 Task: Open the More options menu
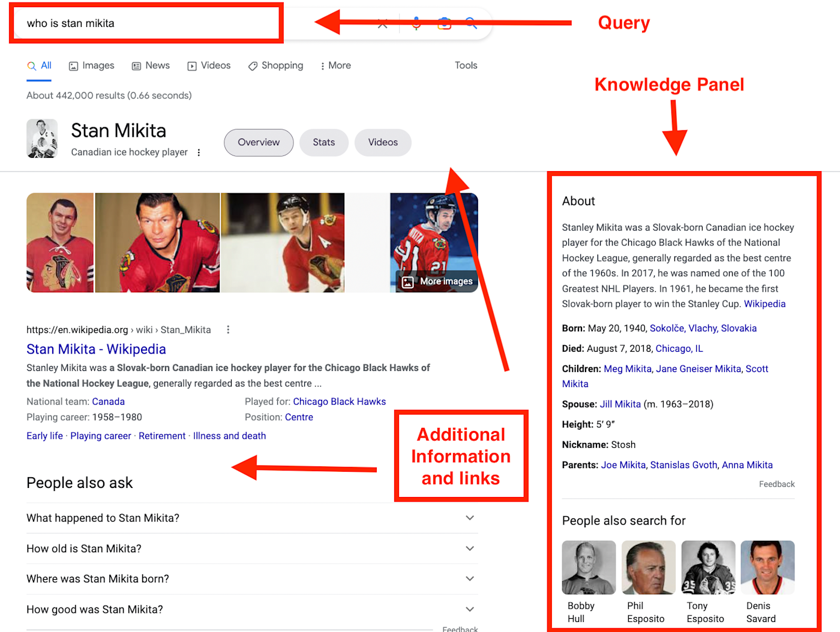[336, 65]
